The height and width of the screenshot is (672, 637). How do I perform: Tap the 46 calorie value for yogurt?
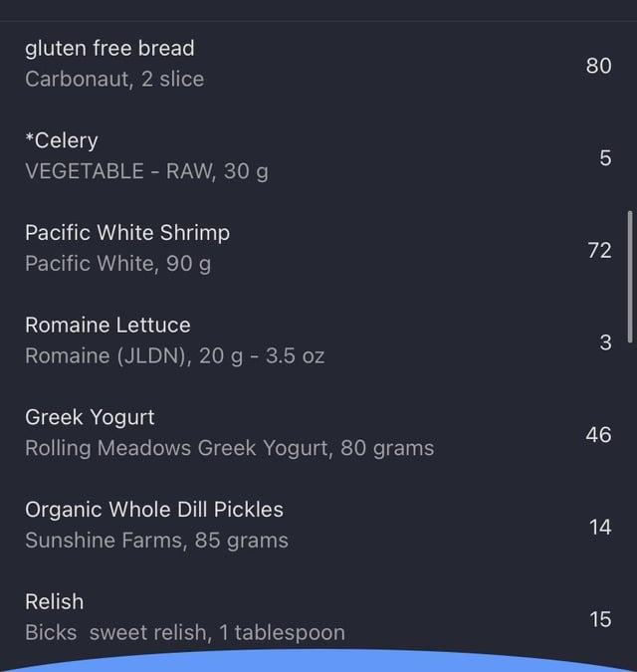point(598,435)
